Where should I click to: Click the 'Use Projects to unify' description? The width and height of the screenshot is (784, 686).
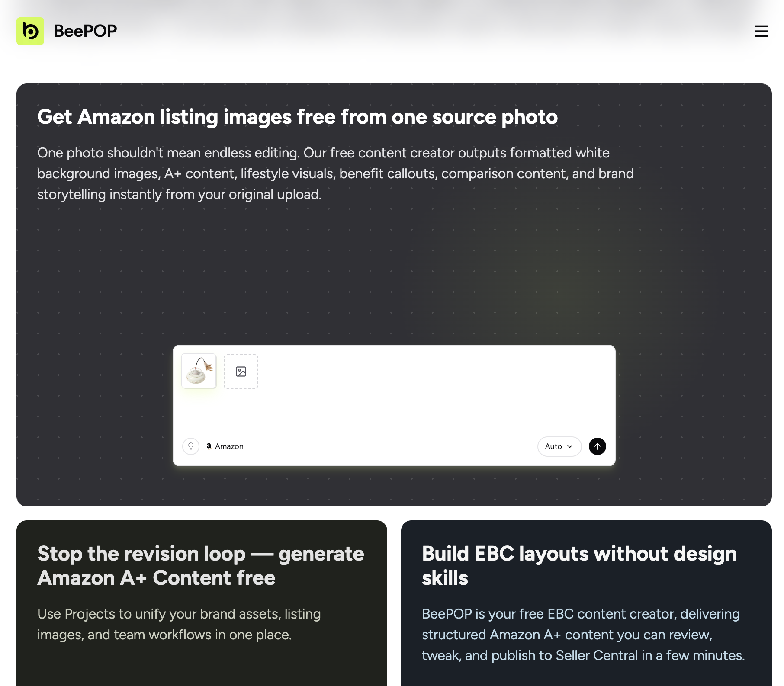[x=179, y=624]
